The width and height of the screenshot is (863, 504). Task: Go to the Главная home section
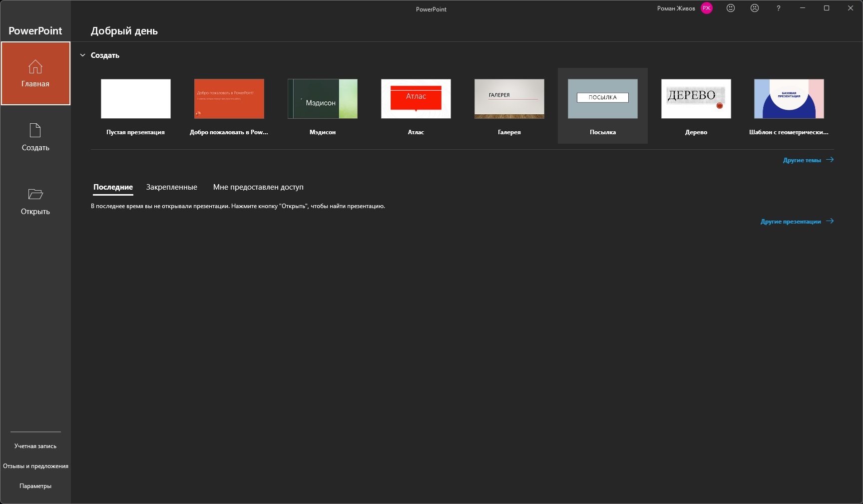pos(35,73)
